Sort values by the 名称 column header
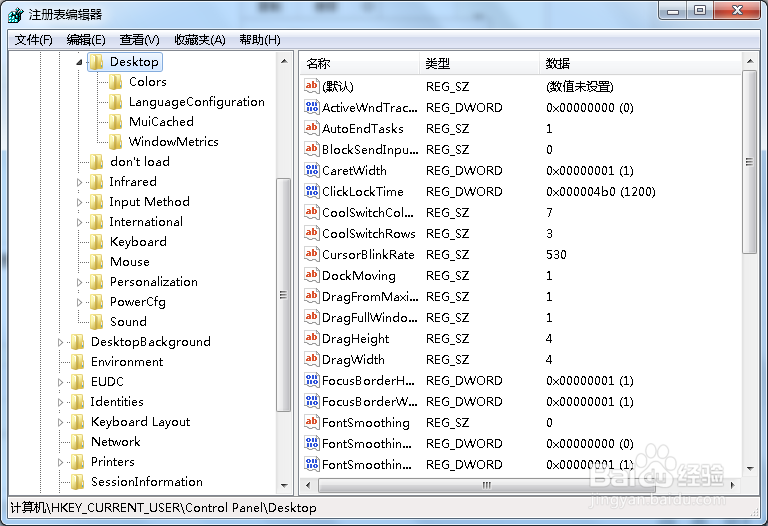 pyautogui.click(x=359, y=64)
